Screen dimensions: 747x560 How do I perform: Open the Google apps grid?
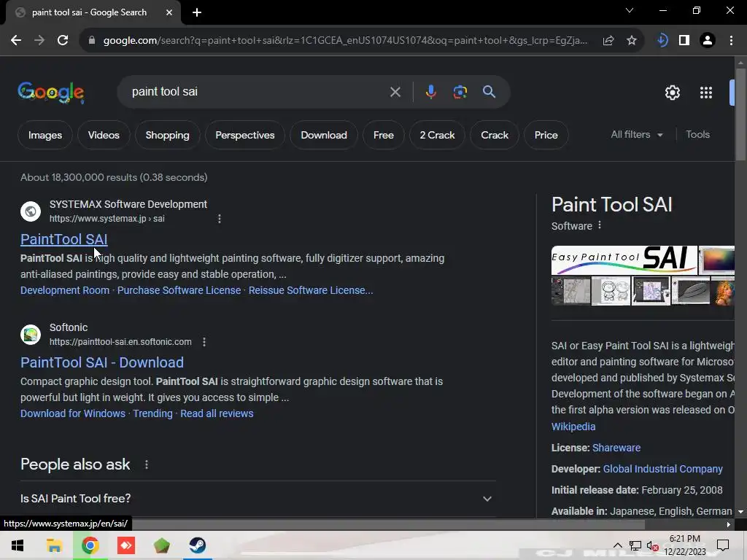(706, 93)
